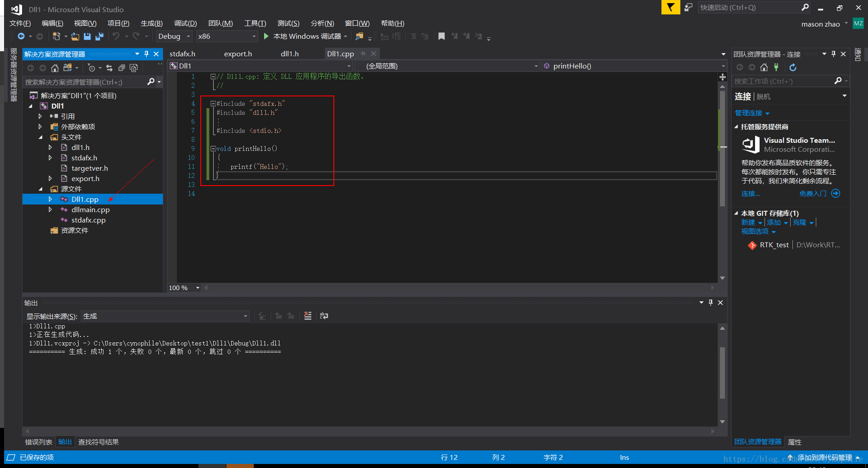Viewport: 868px width, 468px height.
Task: Open the feedback icon next to the notification flag
Action: click(x=688, y=7)
